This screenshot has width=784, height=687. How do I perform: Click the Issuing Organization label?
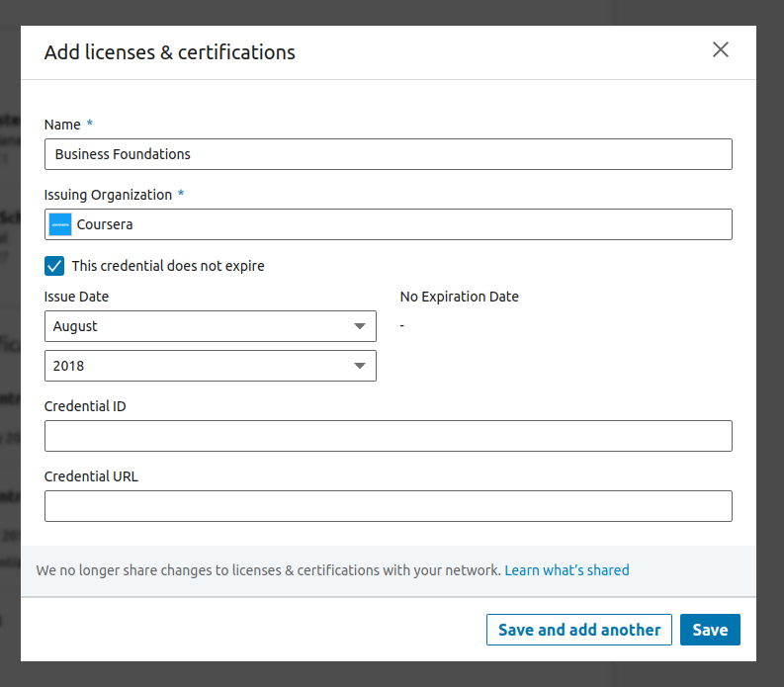pos(109,195)
